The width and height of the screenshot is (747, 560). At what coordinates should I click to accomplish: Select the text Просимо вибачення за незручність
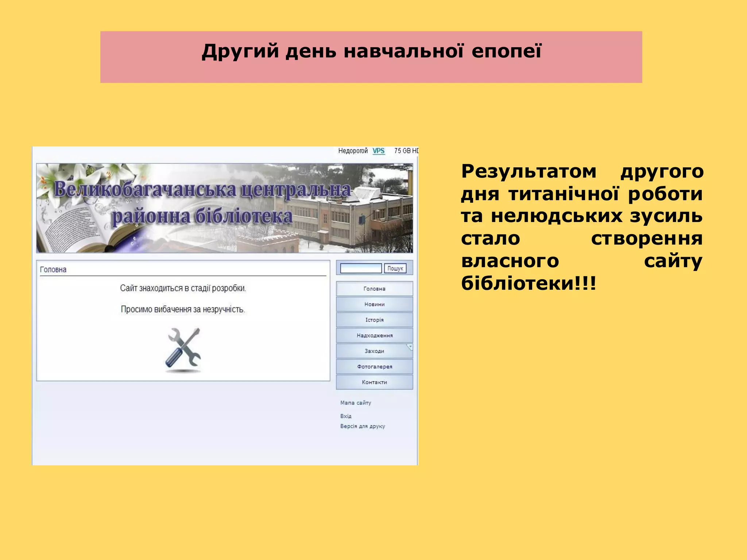pos(183,310)
